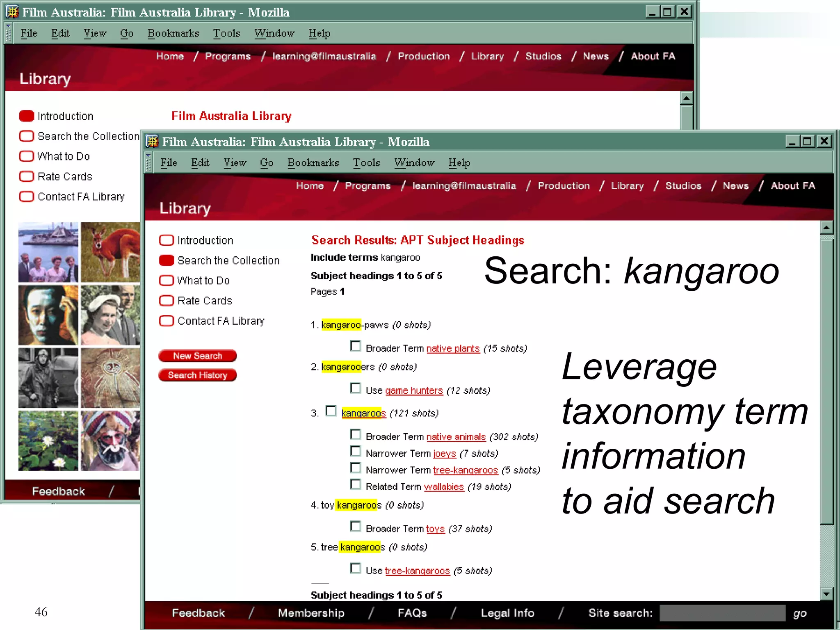Viewport: 840px width, 630px height.
Task: Open the native animals link
Action: coord(456,437)
